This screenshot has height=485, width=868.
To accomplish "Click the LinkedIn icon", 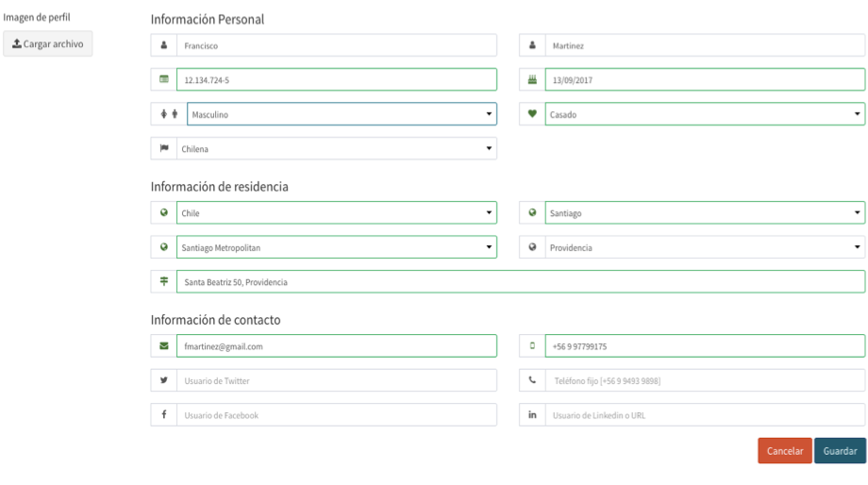I will [532, 414].
